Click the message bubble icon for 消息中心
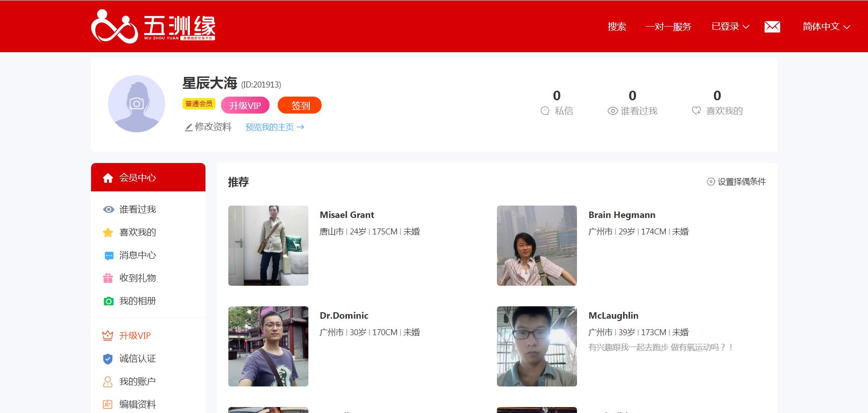The width and height of the screenshot is (868, 413). [109, 255]
